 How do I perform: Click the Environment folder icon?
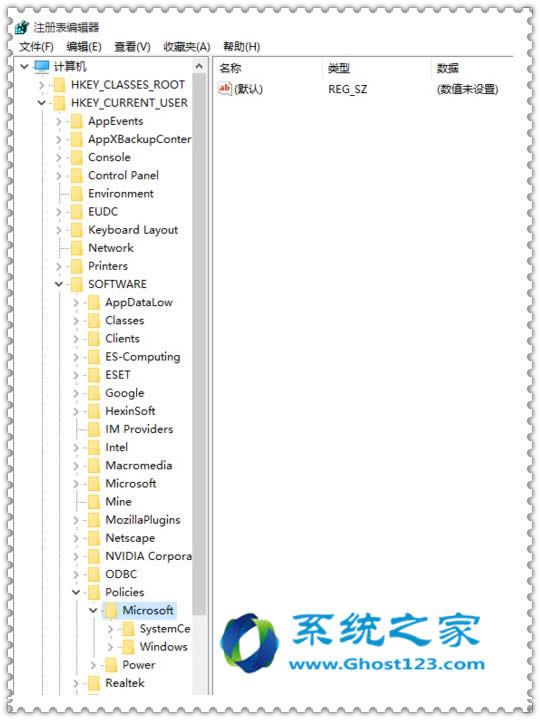(x=77, y=194)
